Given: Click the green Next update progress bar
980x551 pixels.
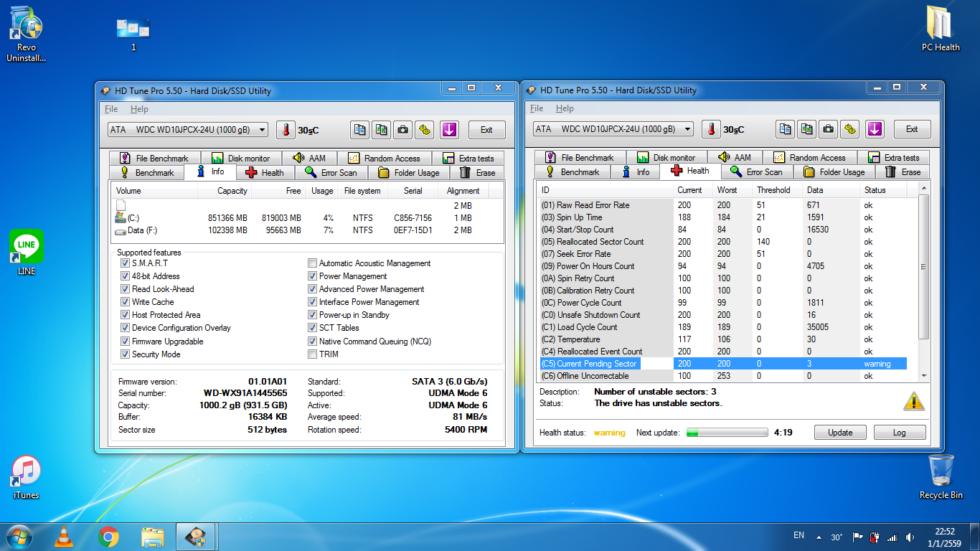Looking at the screenshot, I should pyautogui.click(x=726, y=433).
